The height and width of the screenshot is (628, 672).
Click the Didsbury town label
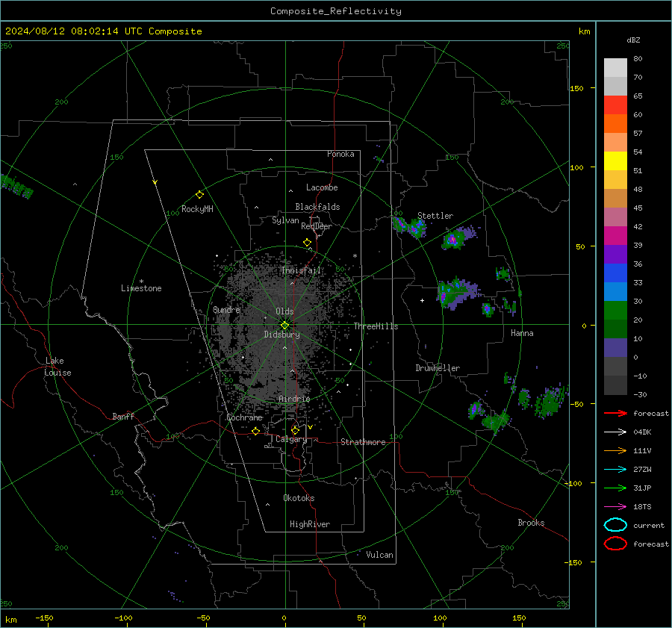click(x=281, y=335)
